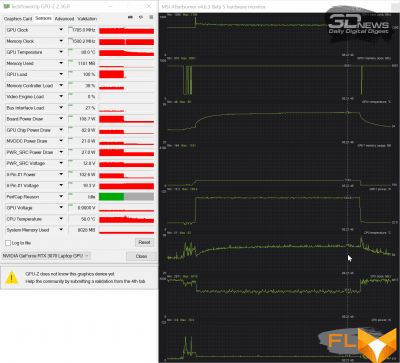Image resolution: width=400 pixels, height=363 pixels.
Task: Click Afterburner's CPU clock graph
Action: click(x=279, y=297)
